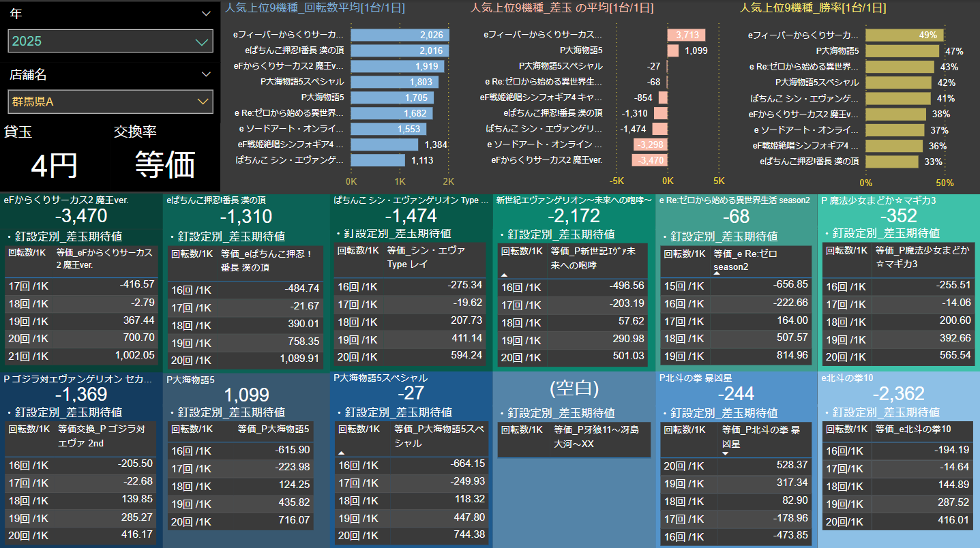980x548 pixels.
Task: Select the 21回 /1K row with 1,002.05
Action: pos(81,355)
